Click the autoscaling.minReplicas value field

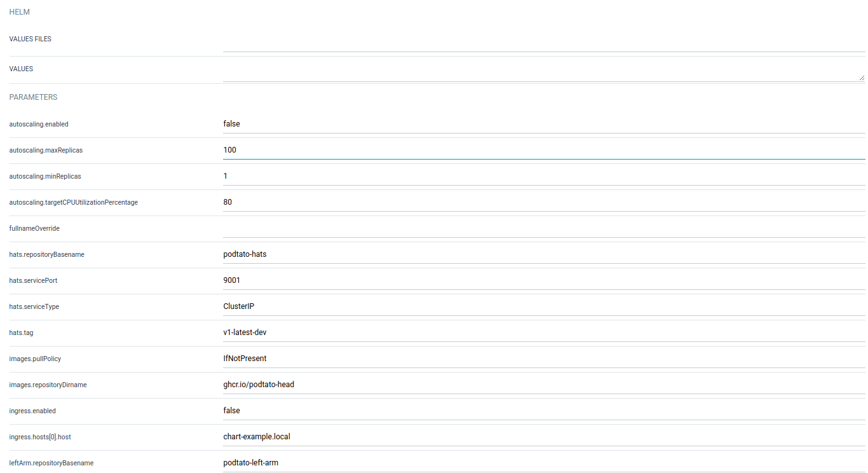tap(543, 176)
